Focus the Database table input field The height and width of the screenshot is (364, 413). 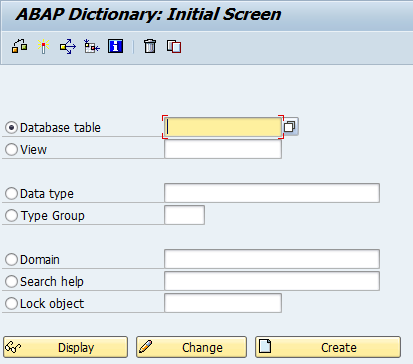coord(223,127)
